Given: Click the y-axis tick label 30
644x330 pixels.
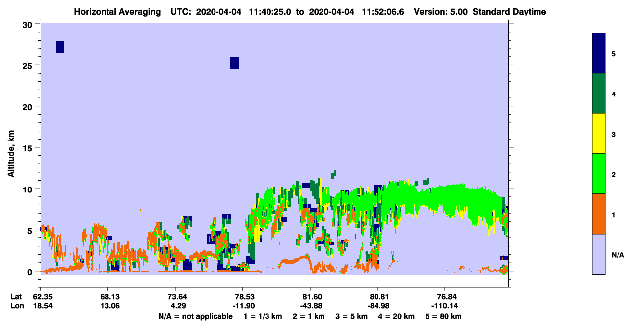Looking at the screenshot, I should click(x=29, y=24).
